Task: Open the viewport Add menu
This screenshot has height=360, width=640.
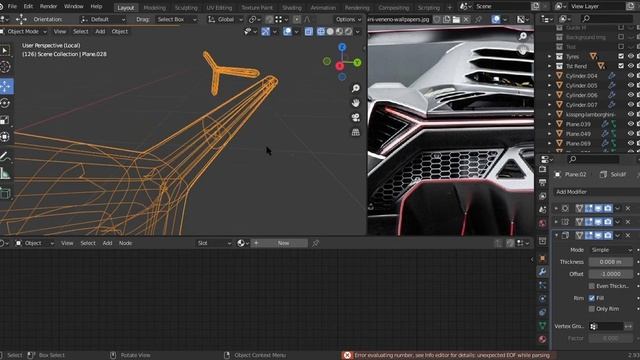Action: coord(100,31)
